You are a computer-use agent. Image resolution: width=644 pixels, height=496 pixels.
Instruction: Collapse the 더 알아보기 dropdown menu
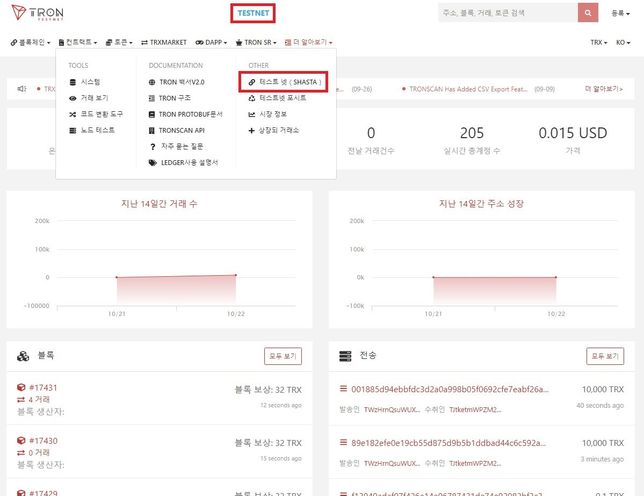[308, 42]
